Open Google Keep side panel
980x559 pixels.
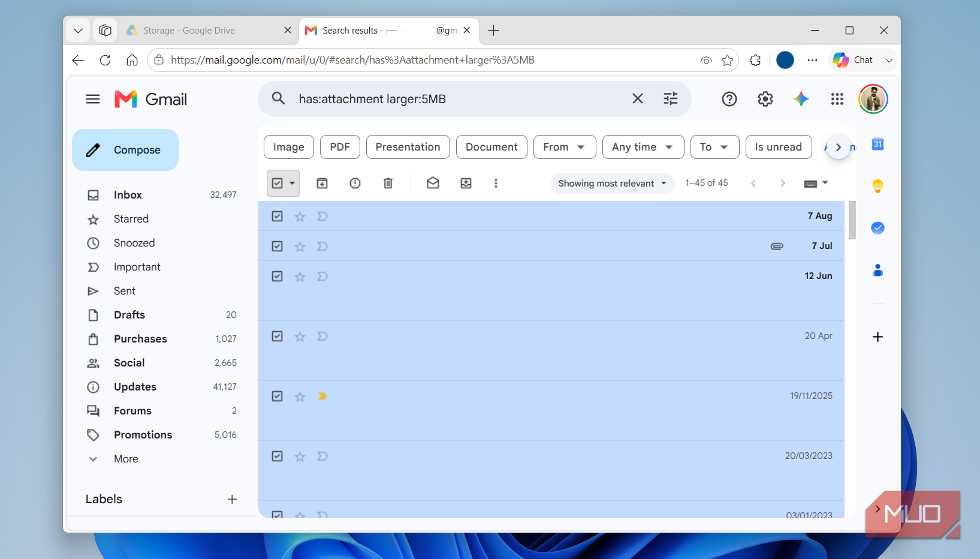(878, 186)
